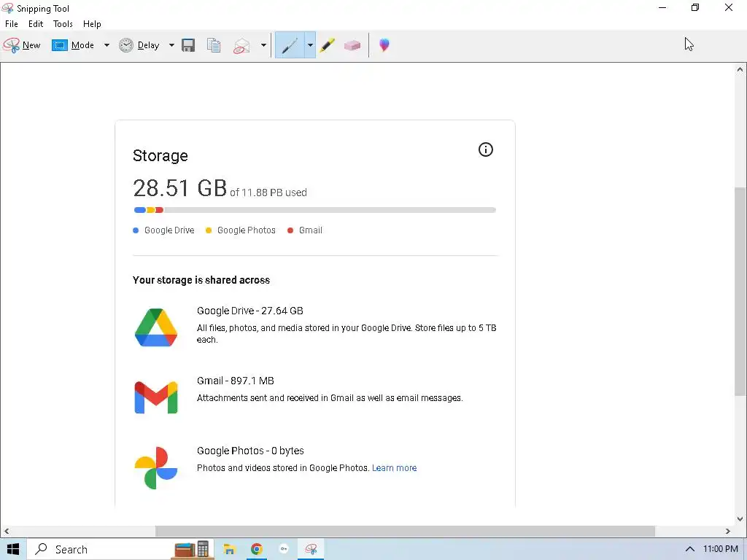
Task: Open the Tools menu
Action: (63, 24)
